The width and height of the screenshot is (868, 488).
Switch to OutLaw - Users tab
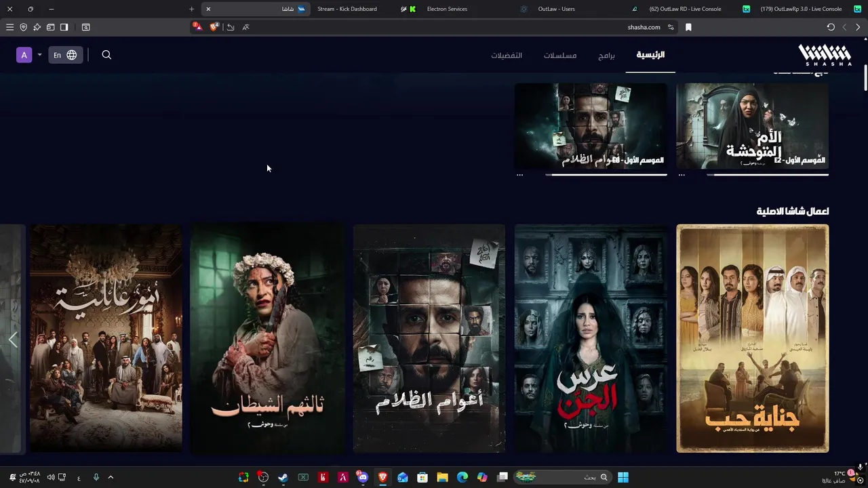(583, 9)
